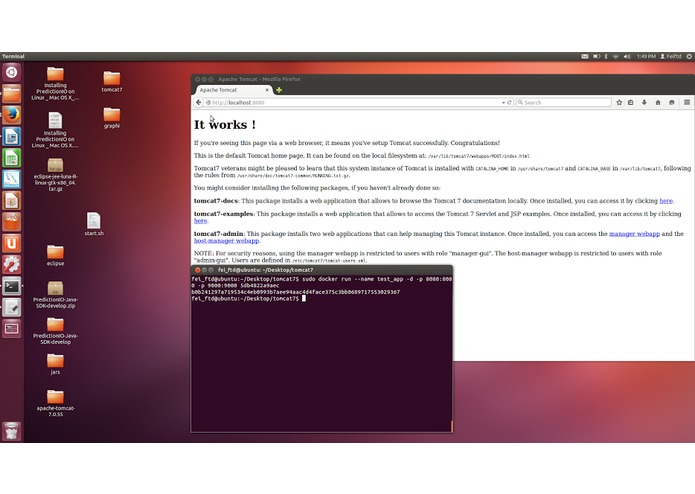Open the manager webapp link
The image size is (695, 494).
tap(634, 233)
